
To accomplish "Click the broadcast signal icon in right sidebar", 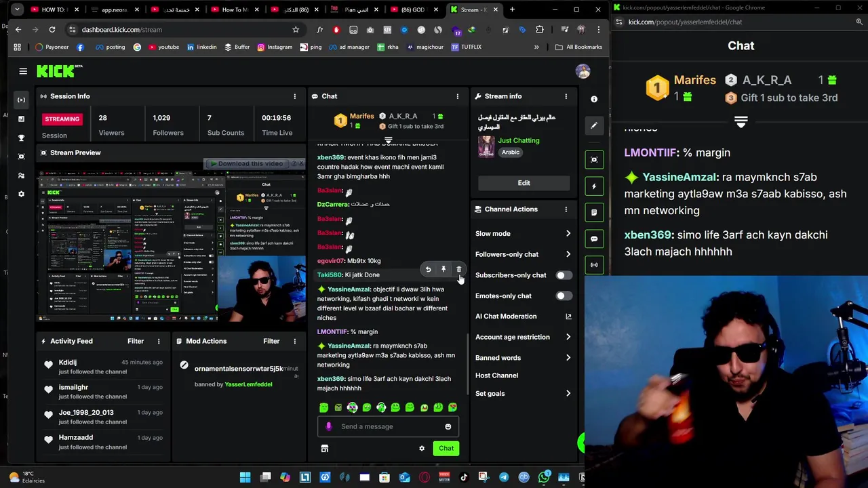I will click(594, 265).
